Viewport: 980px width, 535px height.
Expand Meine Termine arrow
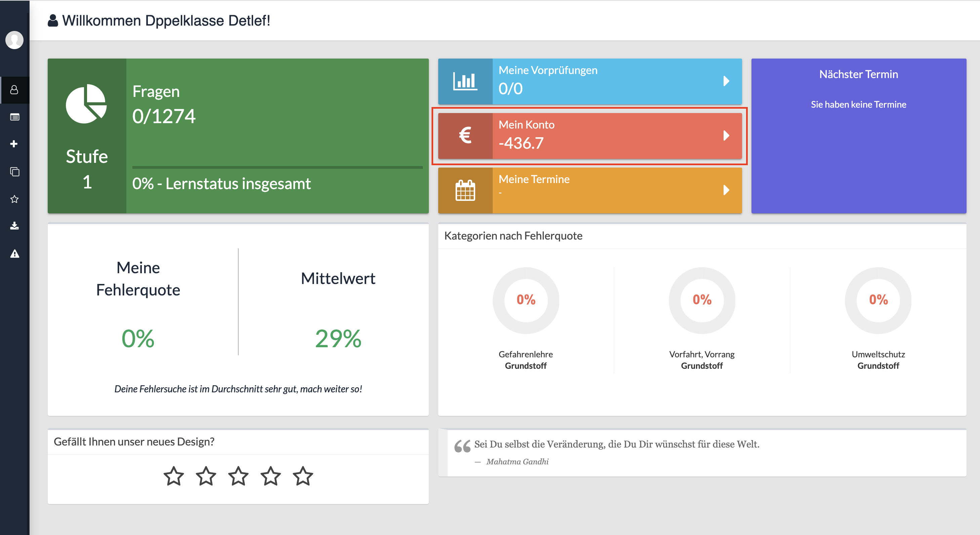tap(726, 190)
